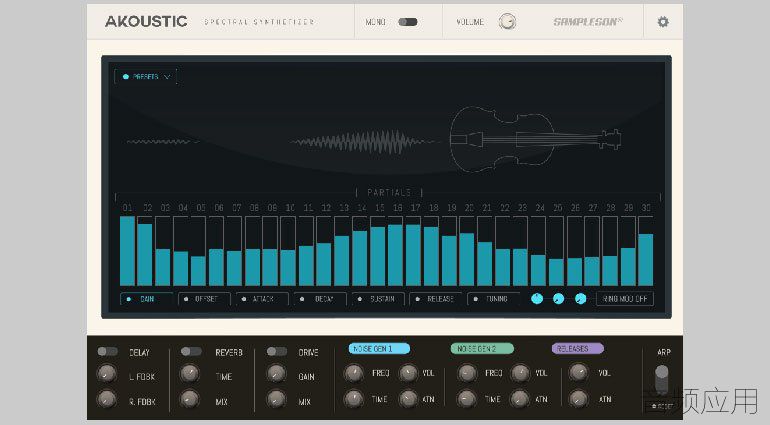Image resolution: width=770 pixels, height=425 pixels.
Task: Click the Noise Gen 2 Time knob
Action: click(x=467, y=399)
